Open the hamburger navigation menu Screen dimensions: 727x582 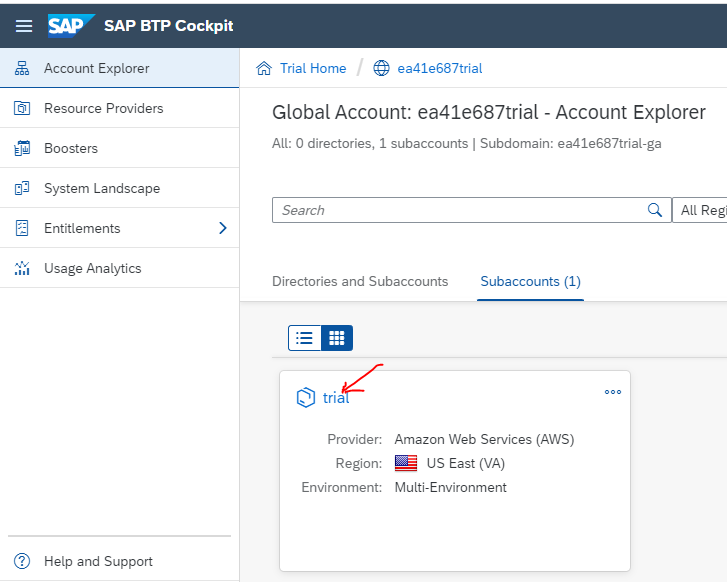pyautogui.click(x=24, y=26)
